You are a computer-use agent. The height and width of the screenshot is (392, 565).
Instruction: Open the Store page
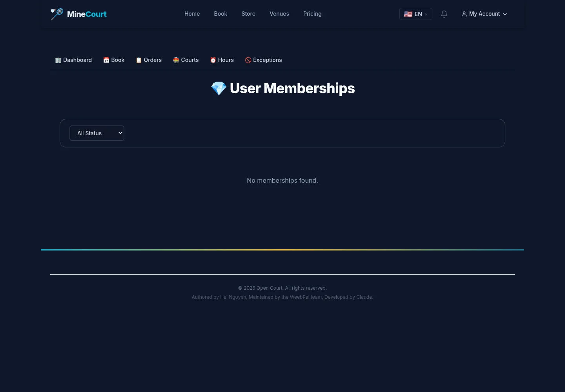point(248,14)
